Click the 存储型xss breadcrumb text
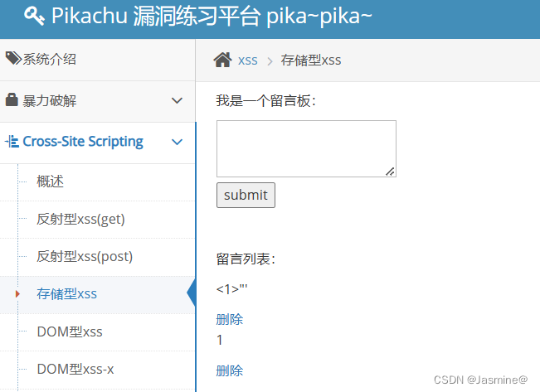The width and height of the screenshot is (540, 392). tap(310, 60)
